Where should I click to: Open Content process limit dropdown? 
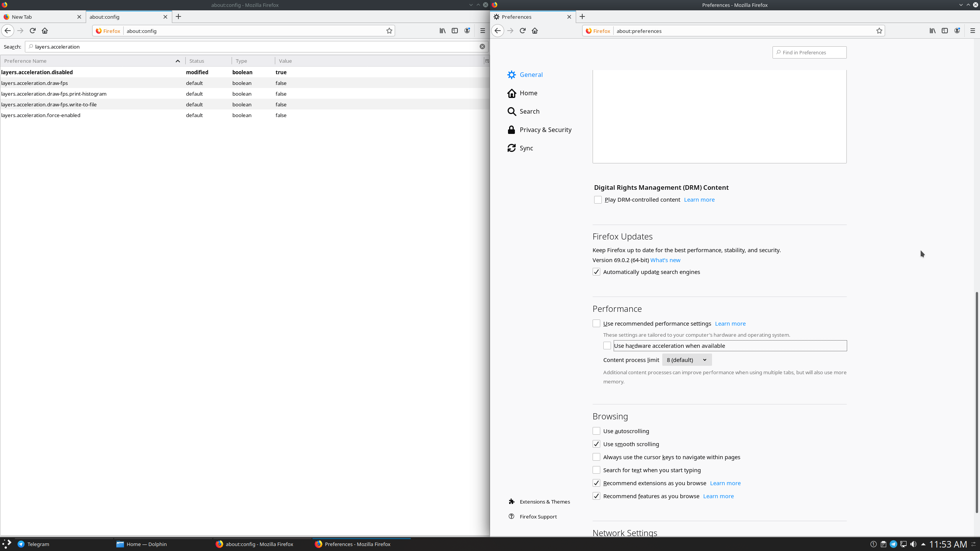(687, 360)
